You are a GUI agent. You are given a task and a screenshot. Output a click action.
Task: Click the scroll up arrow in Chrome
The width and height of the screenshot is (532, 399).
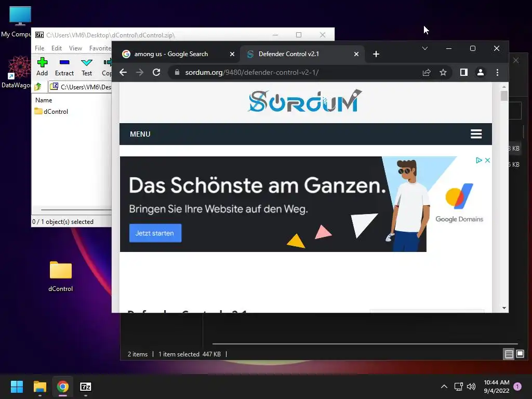[504, 87]
